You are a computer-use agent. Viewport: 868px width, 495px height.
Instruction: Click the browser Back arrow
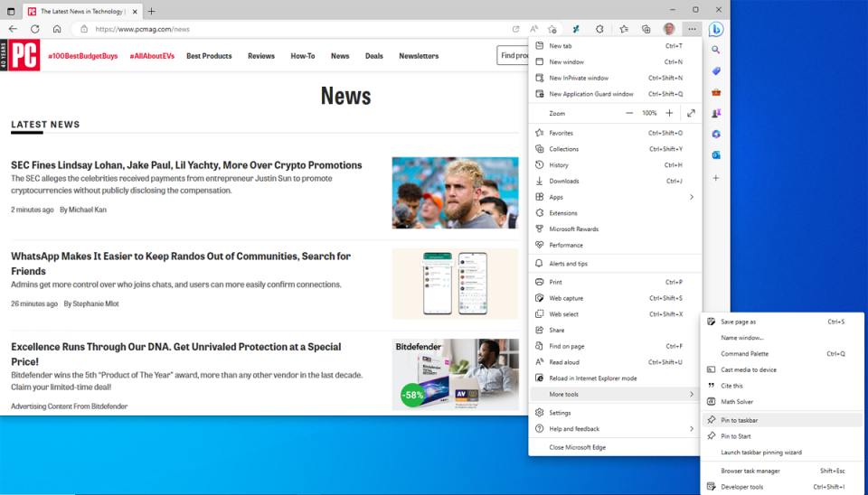pyautogui.click(x=13, y=29)
